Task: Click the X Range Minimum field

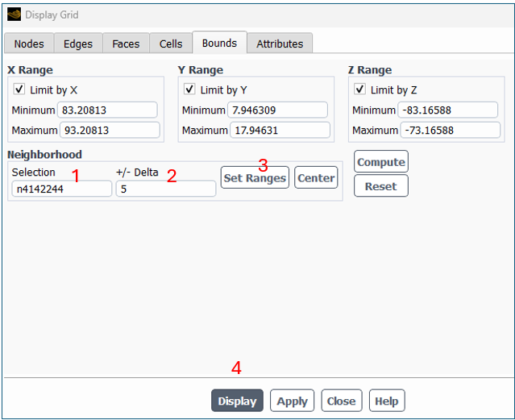Action: coord(108,110)
